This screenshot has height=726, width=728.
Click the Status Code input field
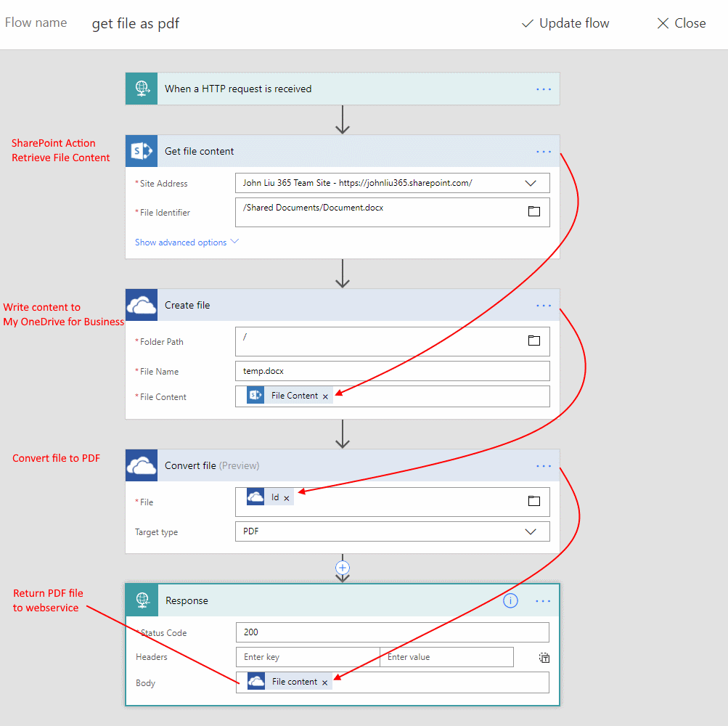392,632
